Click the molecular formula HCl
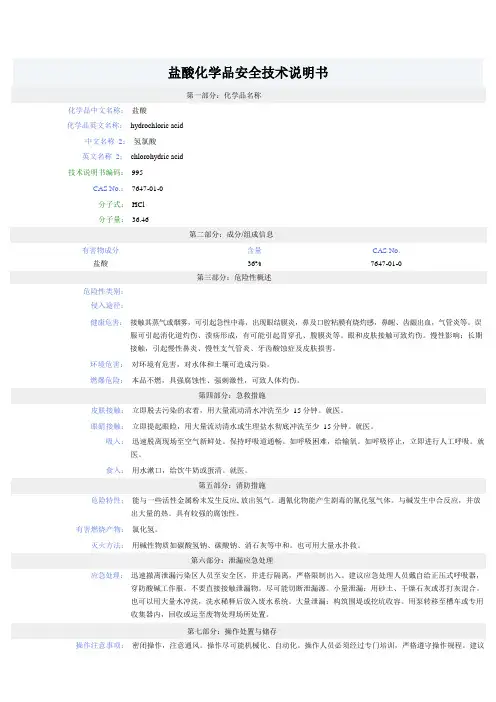This screenshot has height=702, width=496. click(138, 205)
